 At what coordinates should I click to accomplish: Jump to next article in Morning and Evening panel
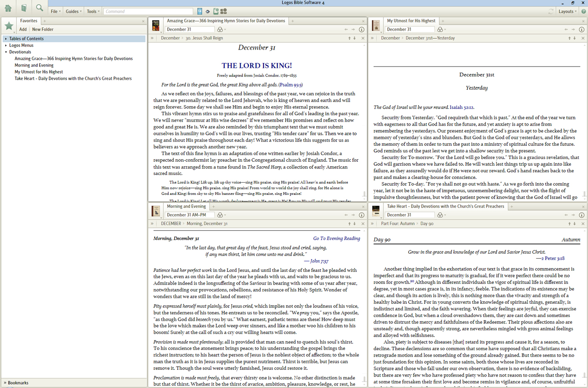(x=355, y=224)
